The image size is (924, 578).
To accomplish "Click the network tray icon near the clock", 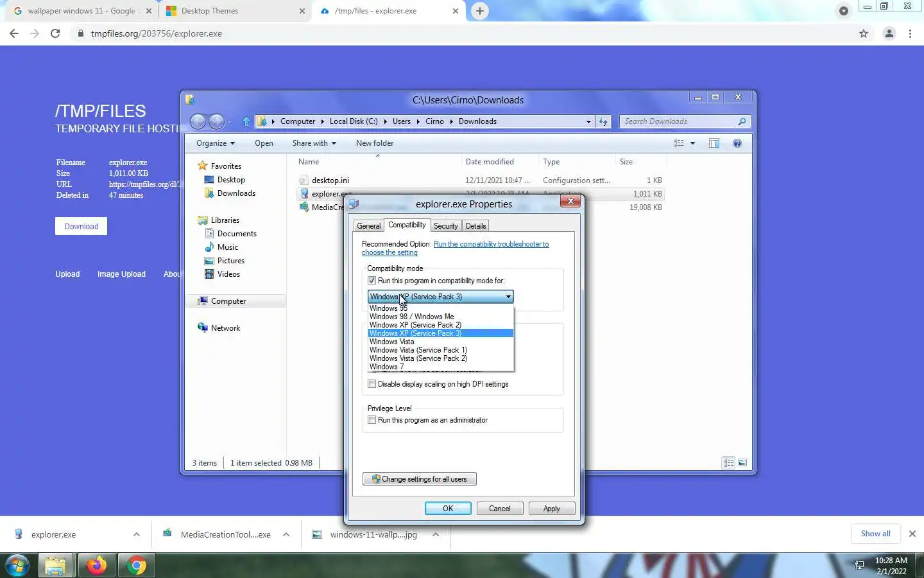I will point(859,565).
